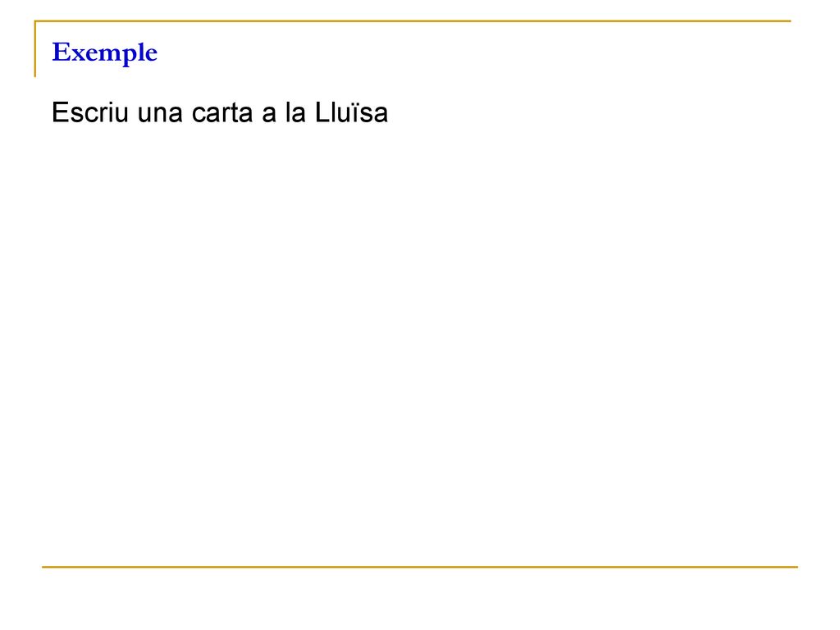
Task: Click the word "la" before "Lluïsa"
Action: click(x=295, y=112)
